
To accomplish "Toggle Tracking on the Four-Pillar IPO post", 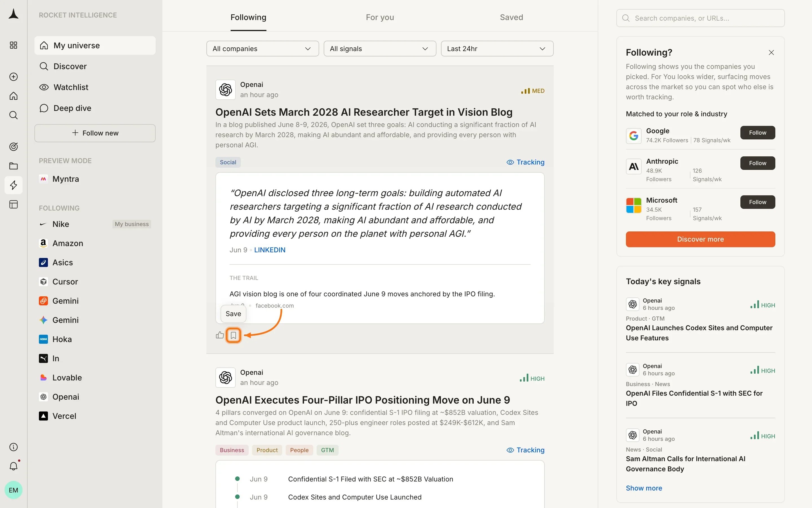I will (525, 450).
